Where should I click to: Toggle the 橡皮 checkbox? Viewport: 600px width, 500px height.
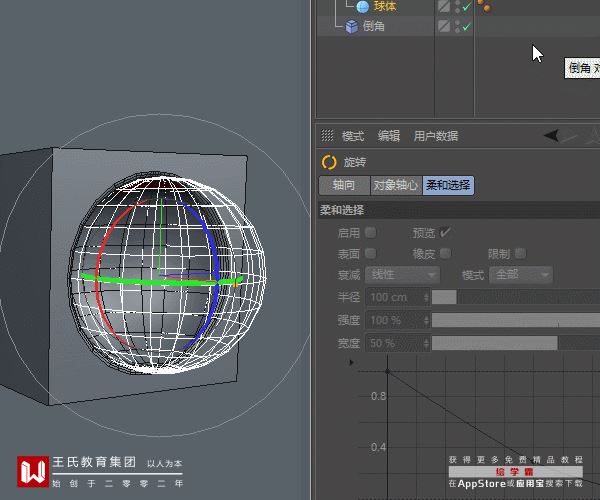click(x=445, y=253)
